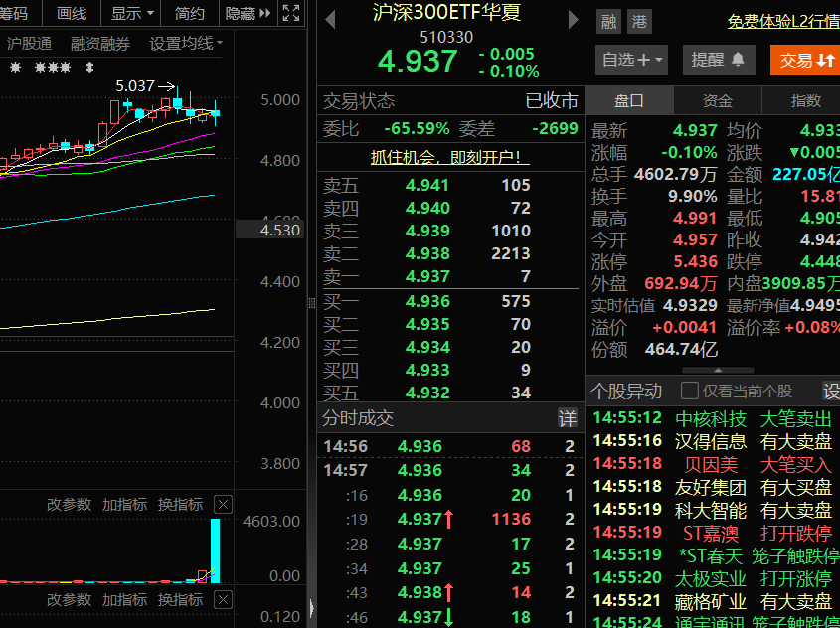
Task: Select the 卖一 4.937 order row
Action: tap(450, 277)
